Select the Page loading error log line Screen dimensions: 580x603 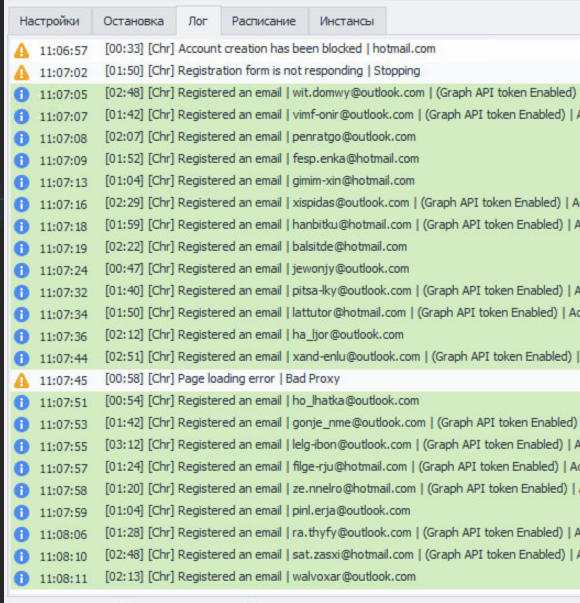(x=295, y=380)
